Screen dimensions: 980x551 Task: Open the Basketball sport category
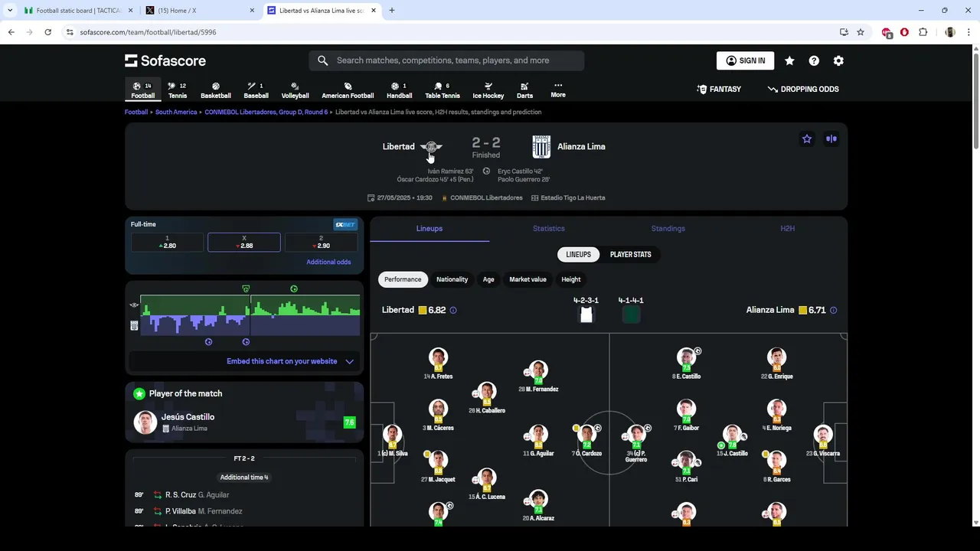coord(216,90)
